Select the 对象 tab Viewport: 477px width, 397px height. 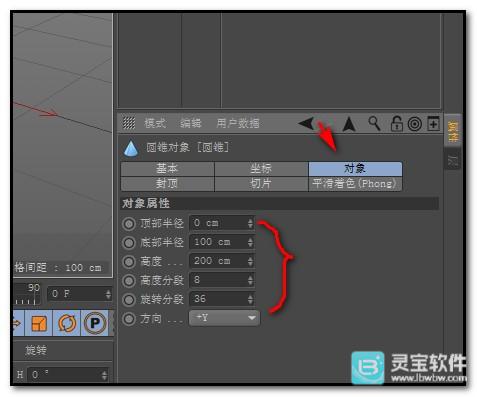tap(355, 169)
